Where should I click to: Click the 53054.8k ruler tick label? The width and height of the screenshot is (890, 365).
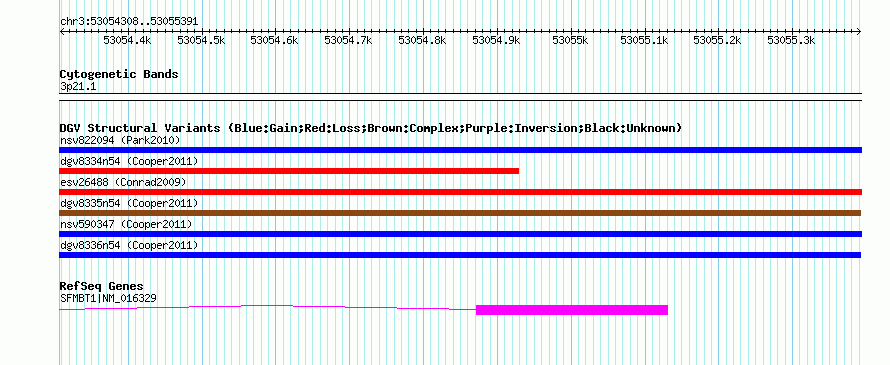(x=422, y=40)
